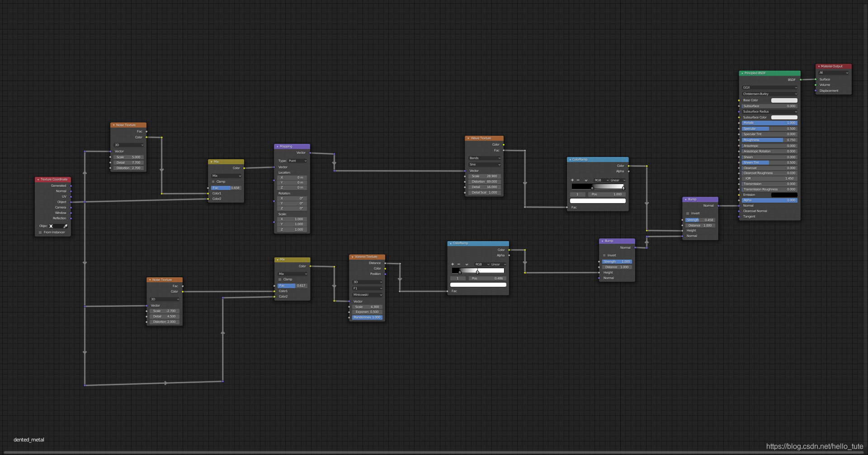The image size is (868, 455).
Task: Click the Color output socket of Wave Texture
Action: point(504,145)
